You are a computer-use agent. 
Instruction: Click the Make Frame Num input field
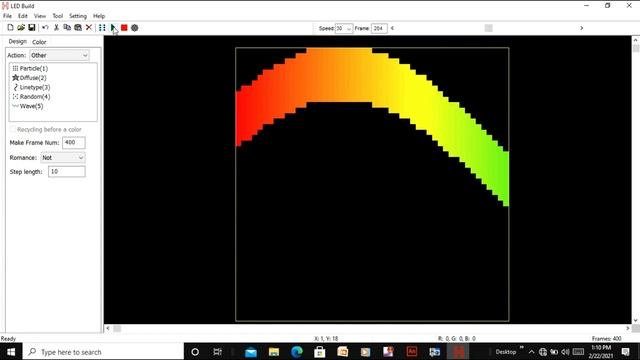point(74,142)
